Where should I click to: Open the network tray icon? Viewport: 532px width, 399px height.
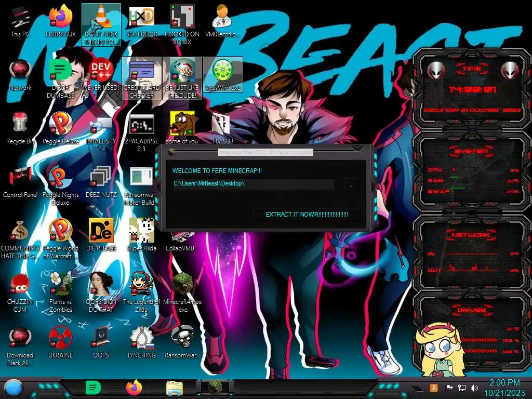[461, 388]
